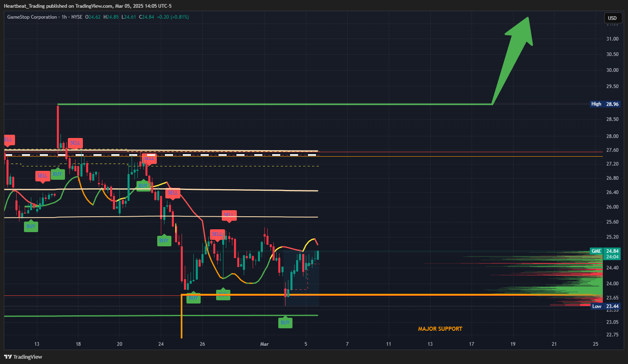628x364 pixels.
Task: Click the 24.00 price axis label
Action: [612, 284]
